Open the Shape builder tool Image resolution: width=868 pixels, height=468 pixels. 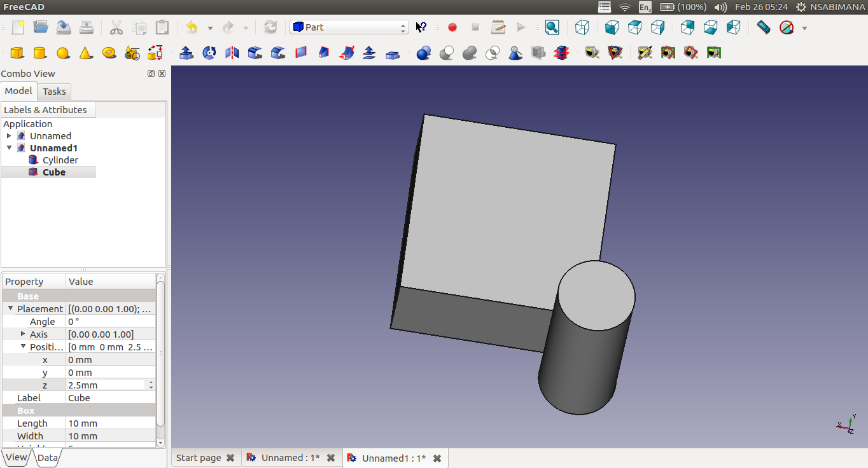[x=155, y=53]
